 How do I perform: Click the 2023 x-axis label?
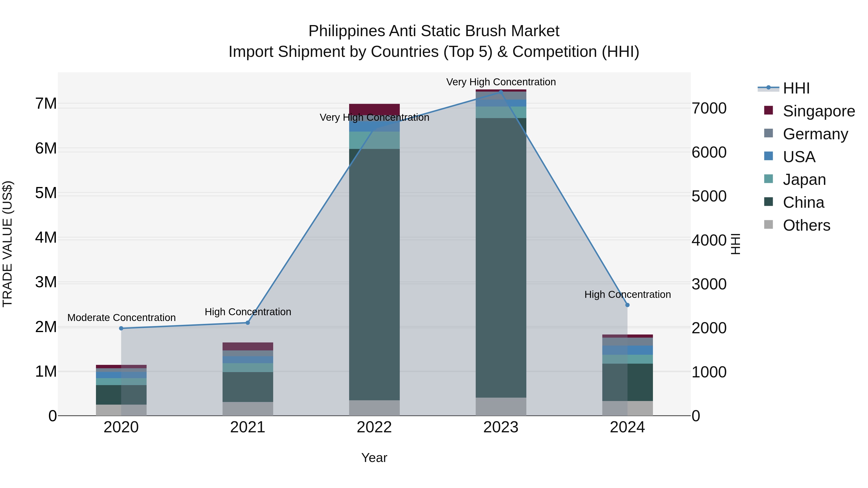(x=501, y=427)
